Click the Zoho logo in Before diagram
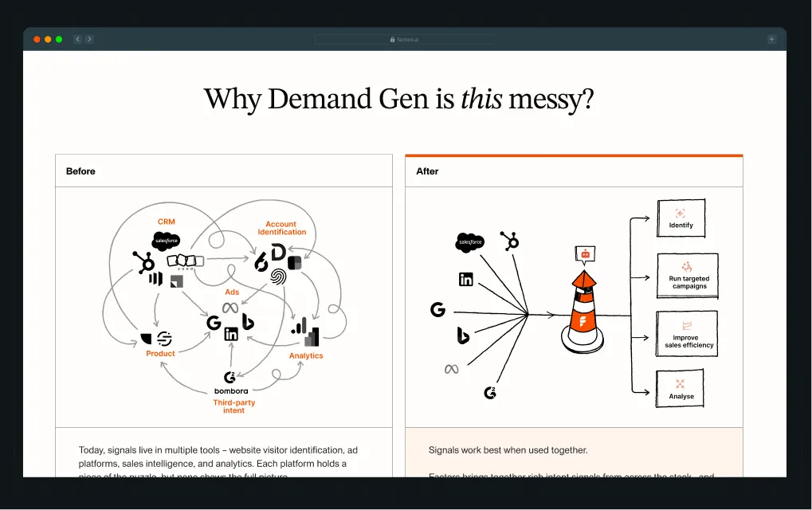The image size is (812, 510). coord(186,261)
